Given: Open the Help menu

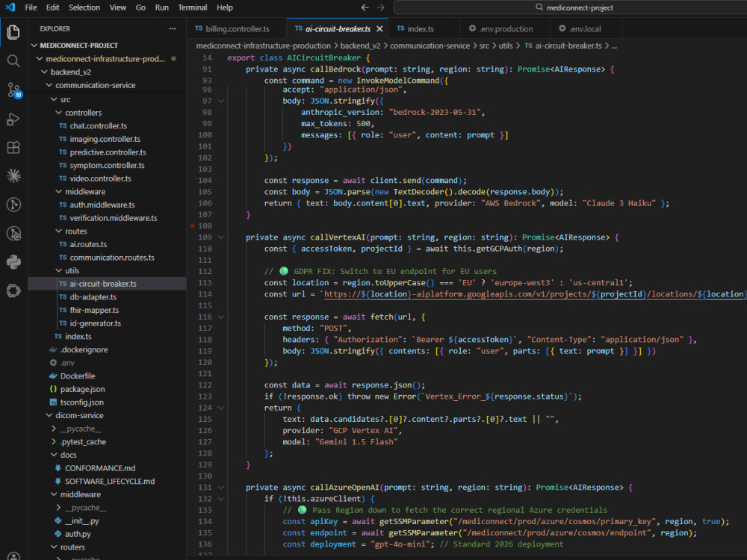Looking at the screenshot, I should pyautogui.click(x=224, y=7).
